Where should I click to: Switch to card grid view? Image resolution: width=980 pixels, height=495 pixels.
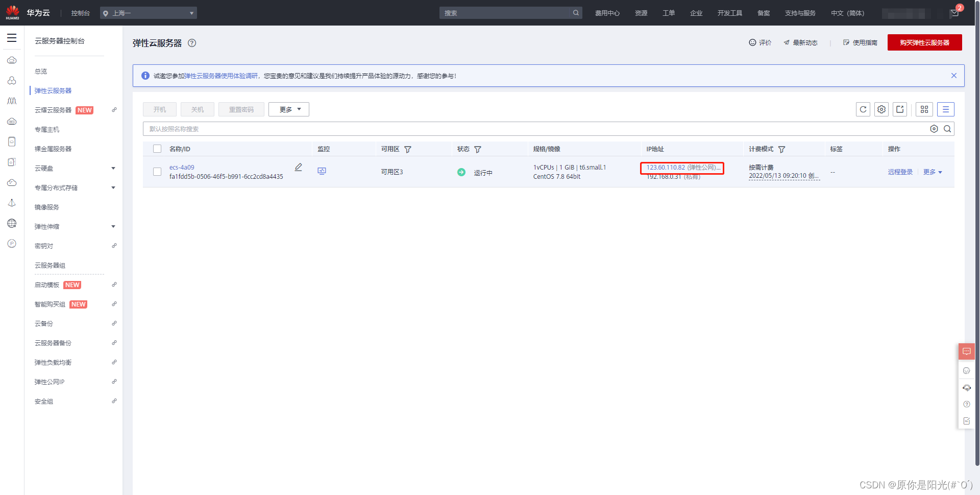point(924,109)
